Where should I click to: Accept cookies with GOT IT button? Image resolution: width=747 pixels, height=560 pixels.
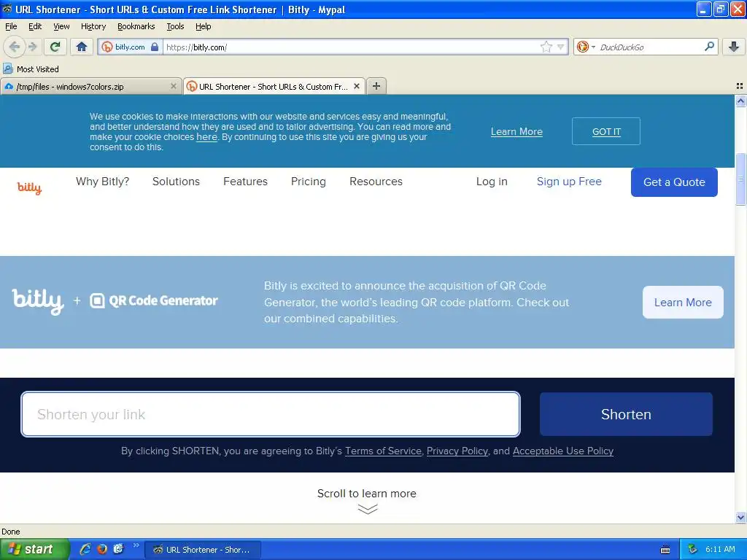pos(606,131)
